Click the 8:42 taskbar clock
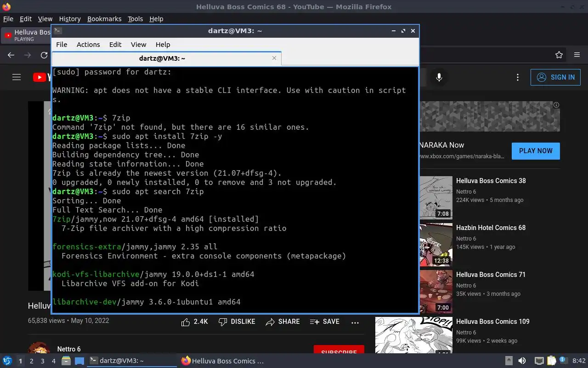Image resolution: width=588 pixels, height=368 pixels. tap(579, 361)
